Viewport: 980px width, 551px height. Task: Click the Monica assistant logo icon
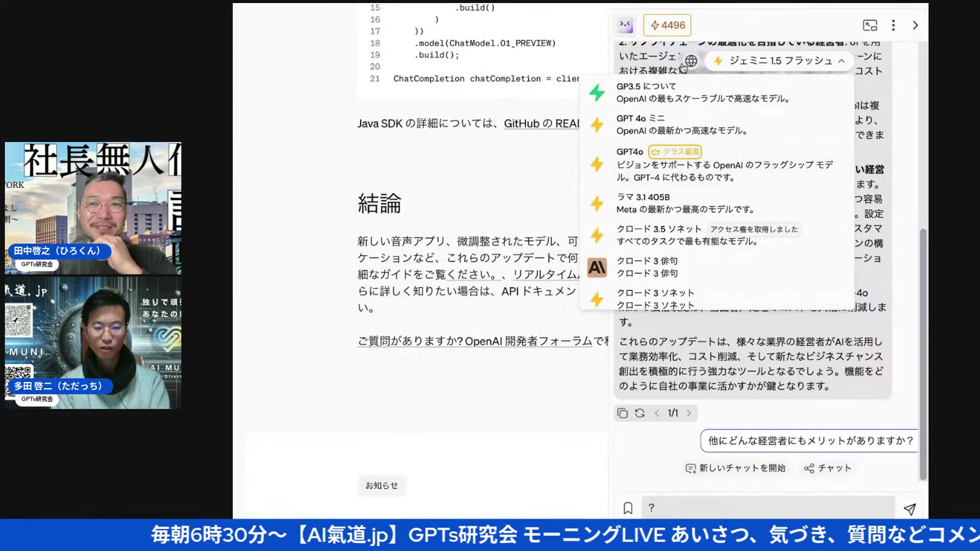point(625,25)
